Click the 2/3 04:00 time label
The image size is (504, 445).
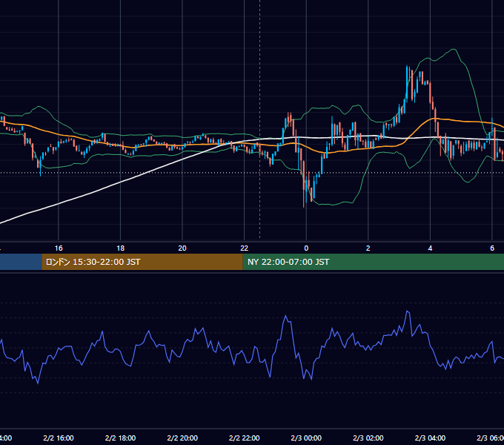click(430, 438)
